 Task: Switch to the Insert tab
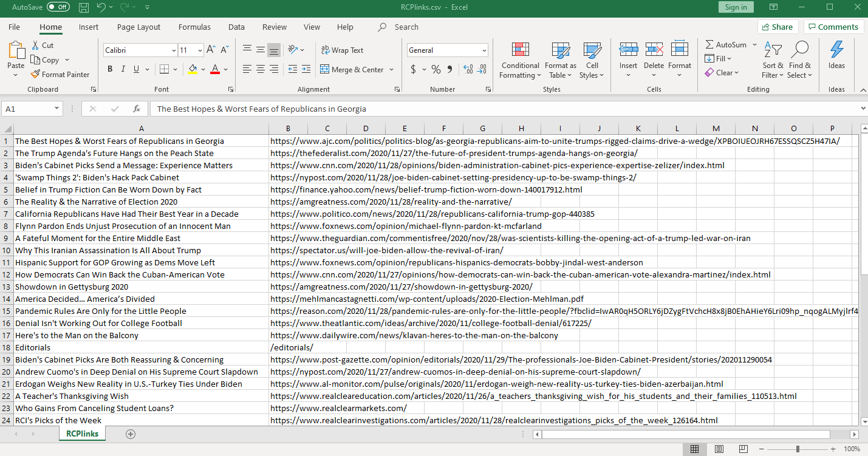coord(89,27)
